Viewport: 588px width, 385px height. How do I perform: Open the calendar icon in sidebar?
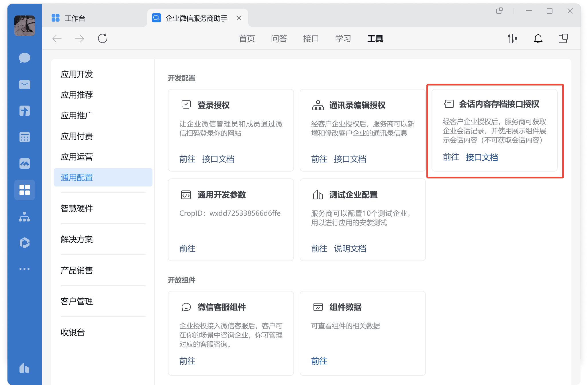click(x=25, y=137)
